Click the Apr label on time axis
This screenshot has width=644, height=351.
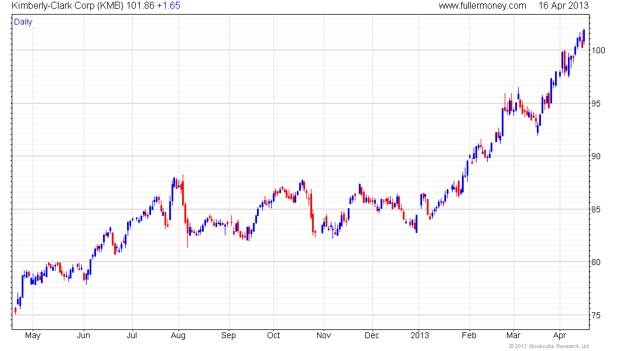[x=560, y=336]
